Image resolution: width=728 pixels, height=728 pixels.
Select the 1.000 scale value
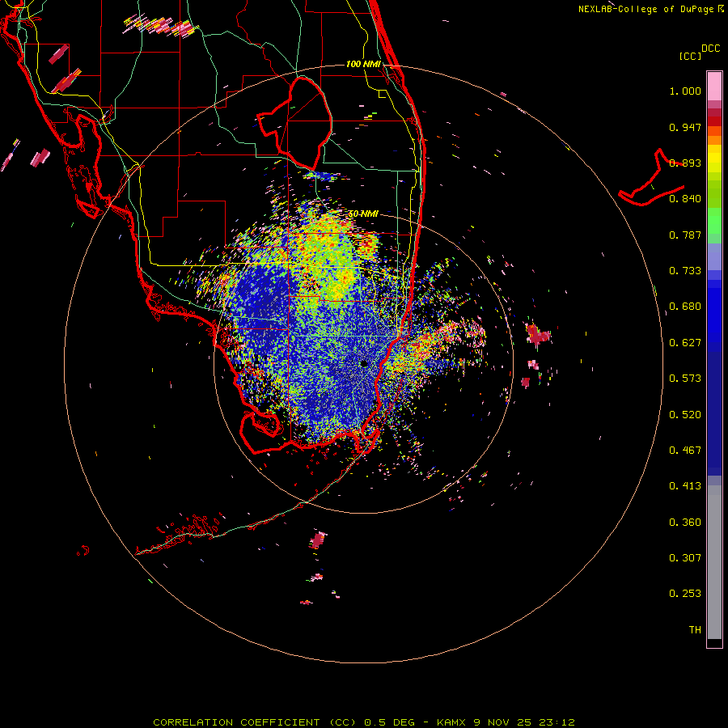pyautogui.click(x=685, y=91)
